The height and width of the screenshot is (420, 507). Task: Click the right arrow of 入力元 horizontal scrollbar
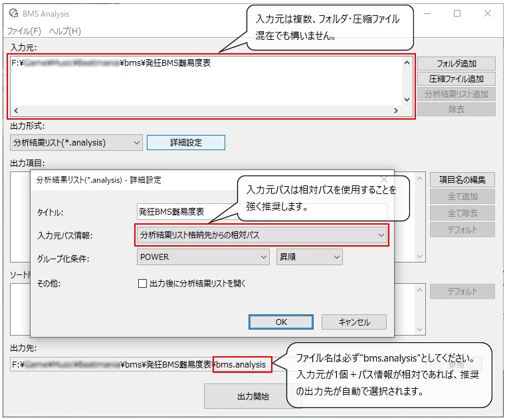coord(396,110)
